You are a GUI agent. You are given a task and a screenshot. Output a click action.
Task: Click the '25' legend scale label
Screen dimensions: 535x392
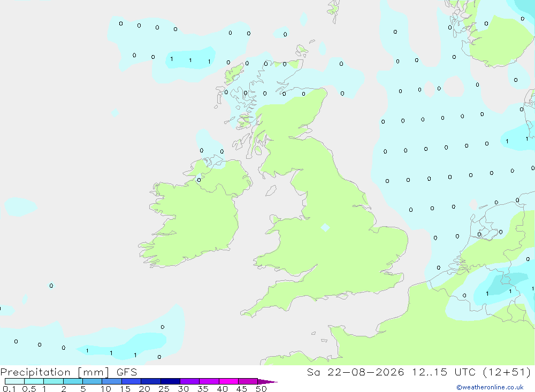[164, 389]
